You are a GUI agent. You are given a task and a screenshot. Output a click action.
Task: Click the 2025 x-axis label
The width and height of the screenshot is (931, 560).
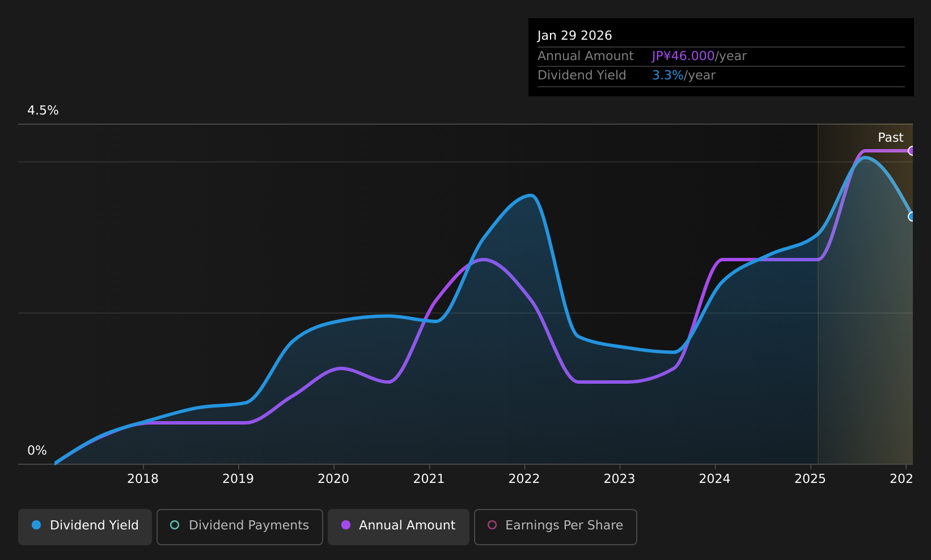click(810, 479)
